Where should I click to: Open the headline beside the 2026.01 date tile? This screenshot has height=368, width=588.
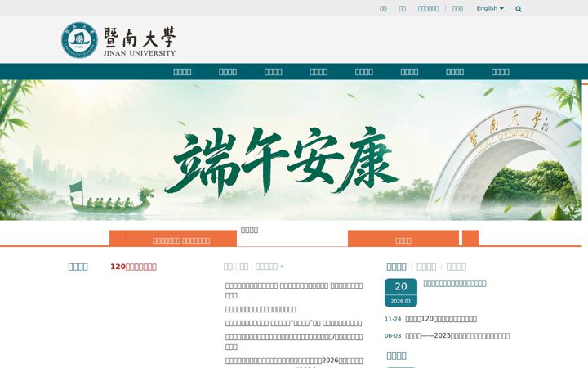(x=455, y=284)
